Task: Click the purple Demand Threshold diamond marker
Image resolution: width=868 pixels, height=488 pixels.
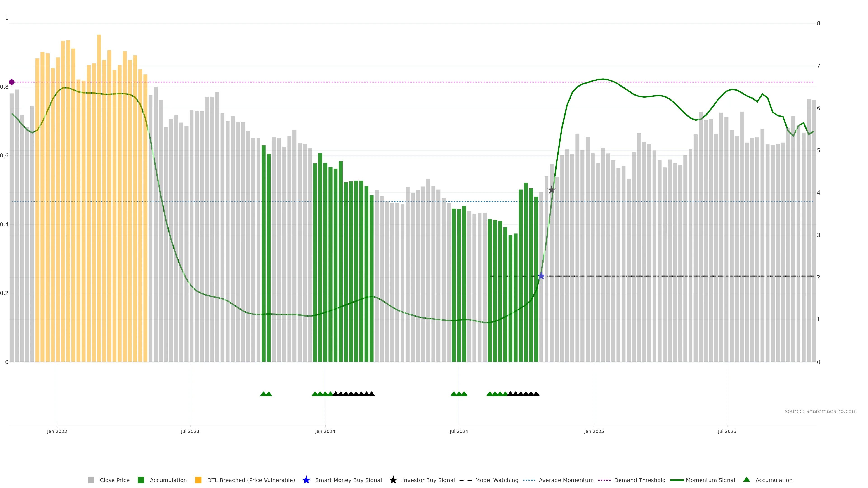Action: point(12,82)
